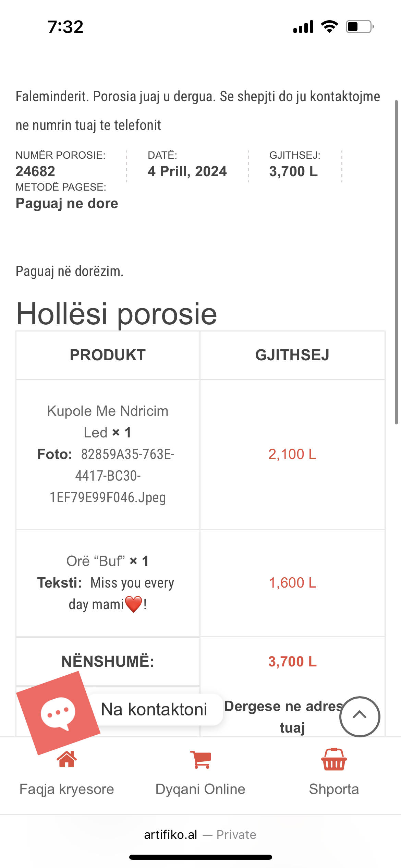Tap the cellular signal bars icon
Viewport: 401px width, 868px height.
point(303,27)
